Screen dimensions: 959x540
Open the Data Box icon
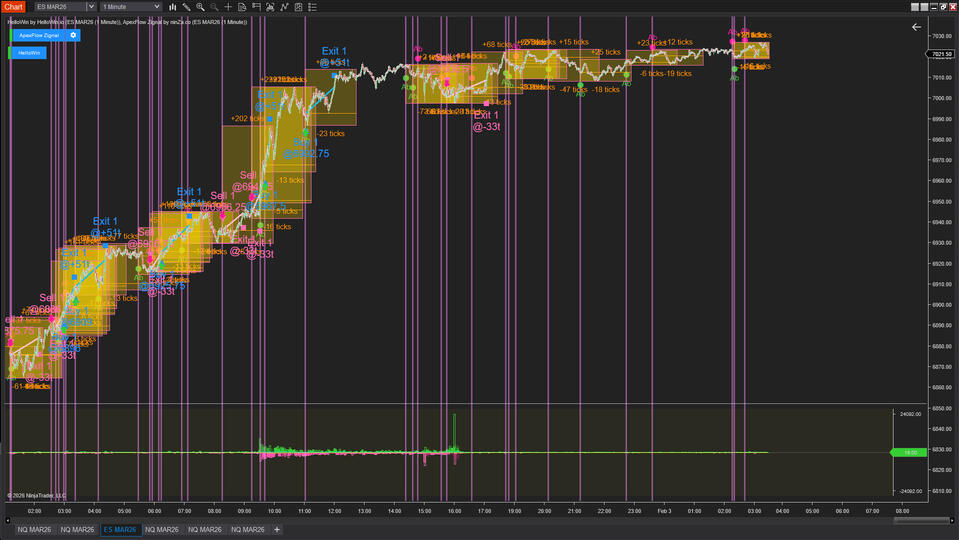point(243,7)
